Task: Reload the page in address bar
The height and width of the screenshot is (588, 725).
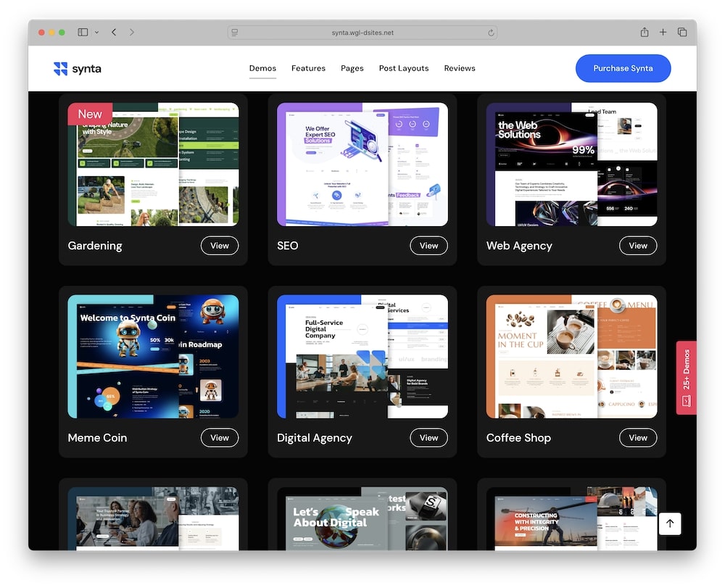Action: [x=491, y=33]
